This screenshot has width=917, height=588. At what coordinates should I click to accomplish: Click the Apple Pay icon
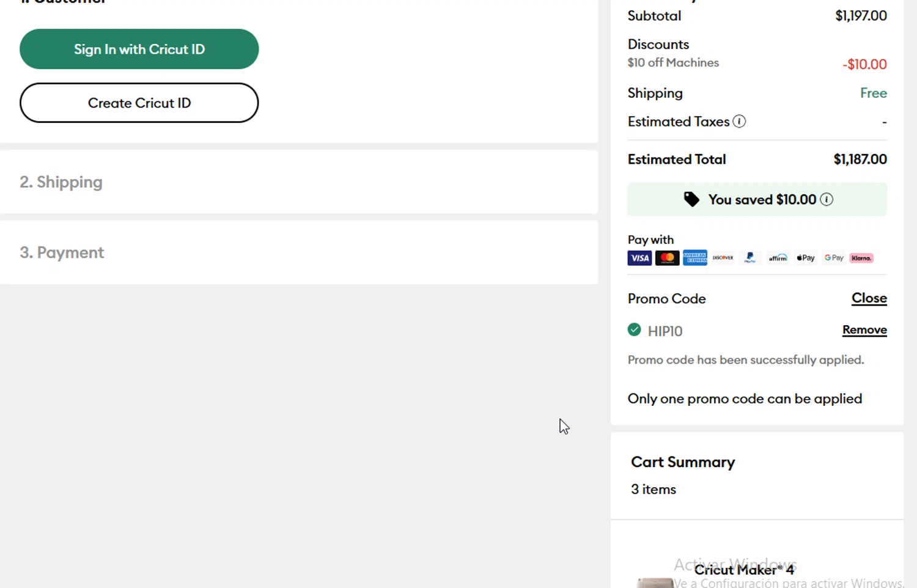[806, 258]
